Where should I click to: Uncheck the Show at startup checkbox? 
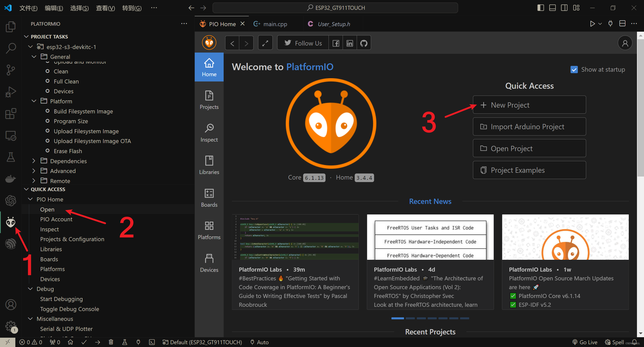(574, 70)
